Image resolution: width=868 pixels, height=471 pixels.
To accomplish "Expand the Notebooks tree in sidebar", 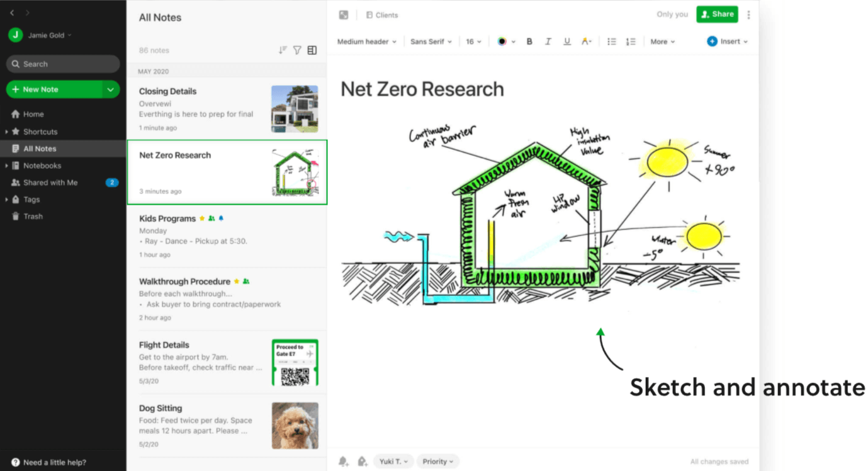I will coord(7,166).
